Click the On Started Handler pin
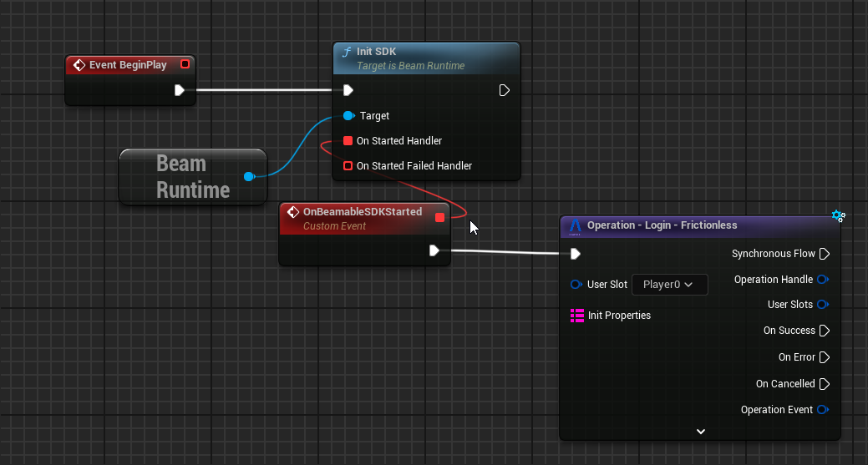The height and width of the screenshot is (465, 868). (x=348, y=141)
